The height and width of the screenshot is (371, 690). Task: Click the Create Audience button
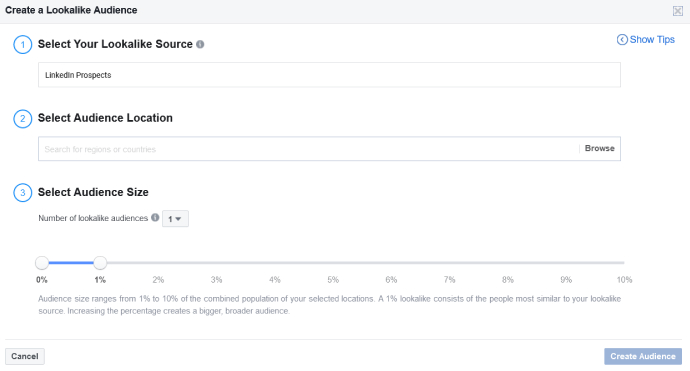[642, 356]
